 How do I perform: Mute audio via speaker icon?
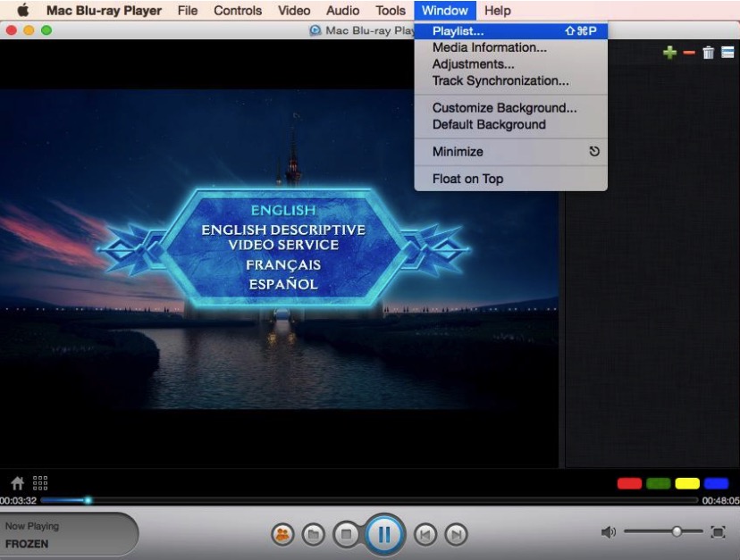609,532
